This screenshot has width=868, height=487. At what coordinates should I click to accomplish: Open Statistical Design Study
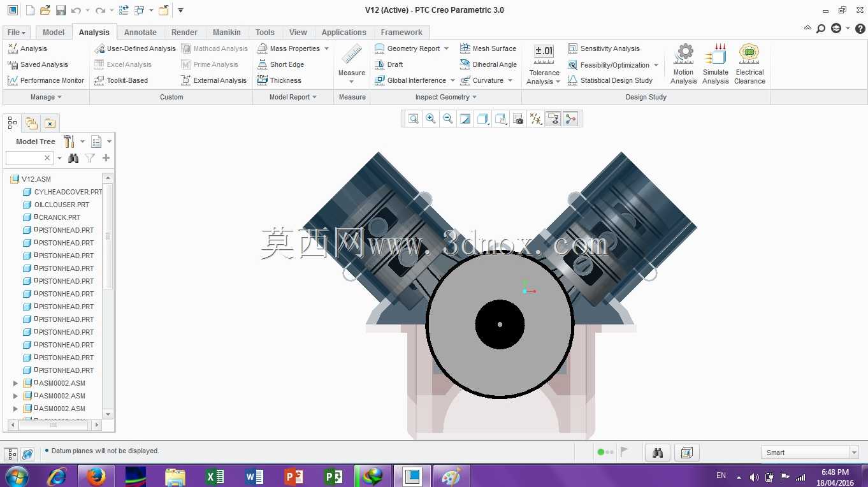click(x=610, y=80)
